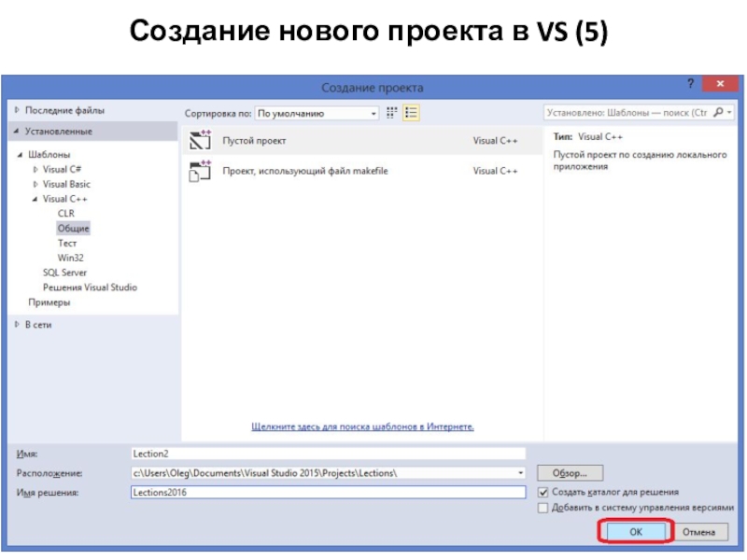Click the search magnifier icon
This screenshot has height=560, width=747.
[x=718, y=112]
